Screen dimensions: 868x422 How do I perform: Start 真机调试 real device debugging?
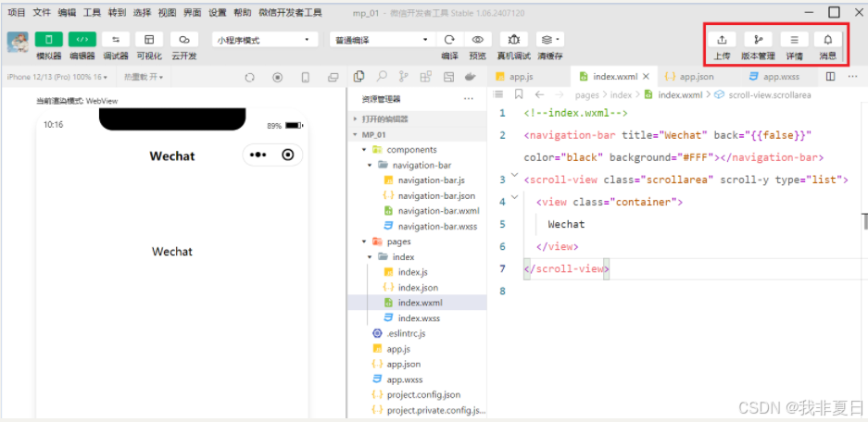tap(514, 39)
